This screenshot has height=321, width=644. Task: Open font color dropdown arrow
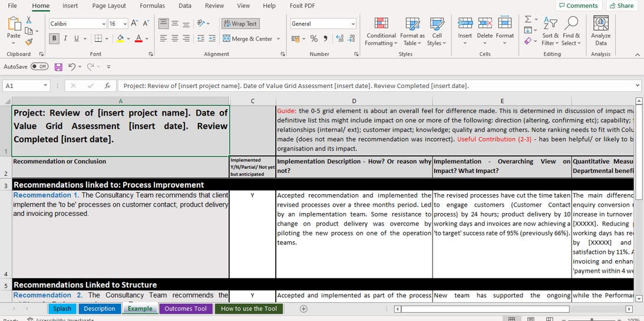point(147,39)
